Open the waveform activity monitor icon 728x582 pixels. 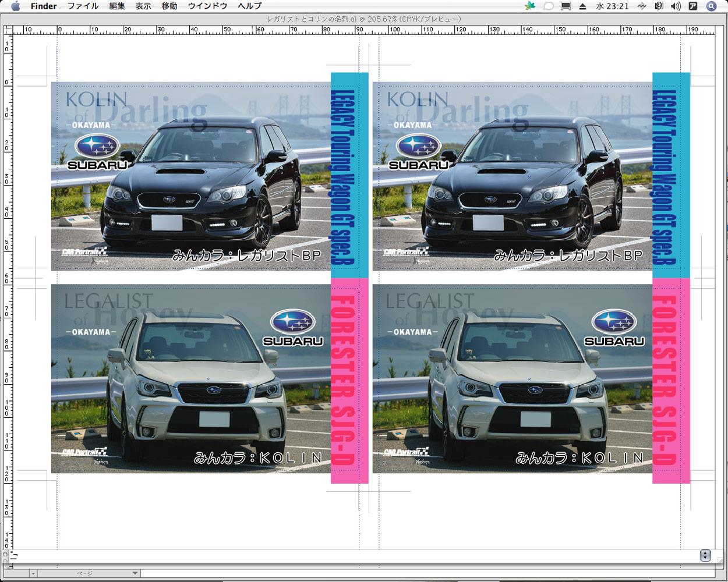tap(642, 6)
